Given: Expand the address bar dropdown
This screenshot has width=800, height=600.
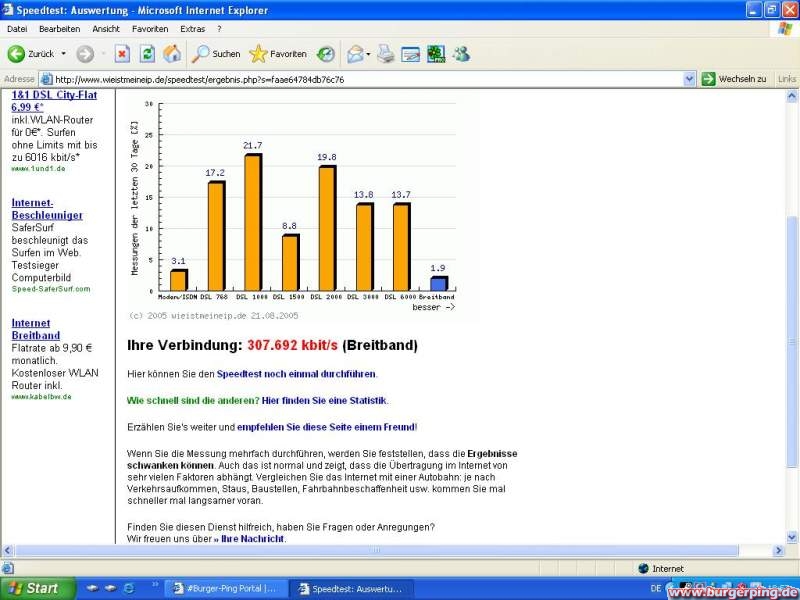Looking at the screenshot, I should tap(689, 79).
